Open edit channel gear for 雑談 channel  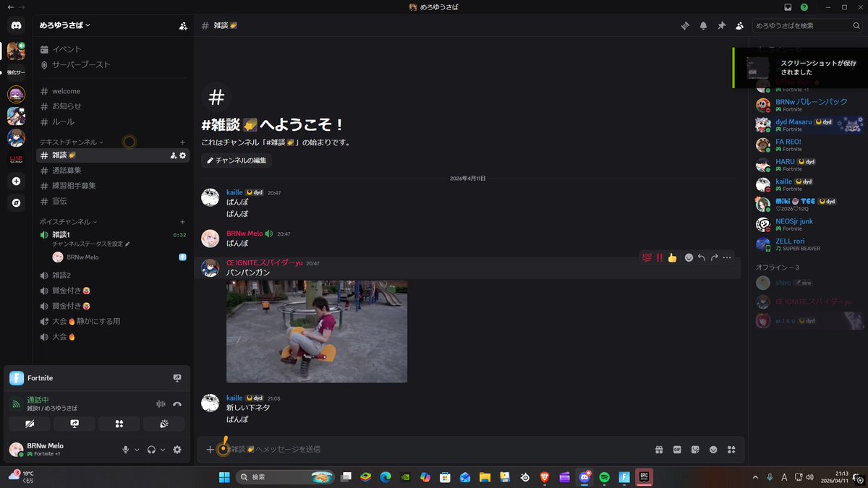pos(183,155)
